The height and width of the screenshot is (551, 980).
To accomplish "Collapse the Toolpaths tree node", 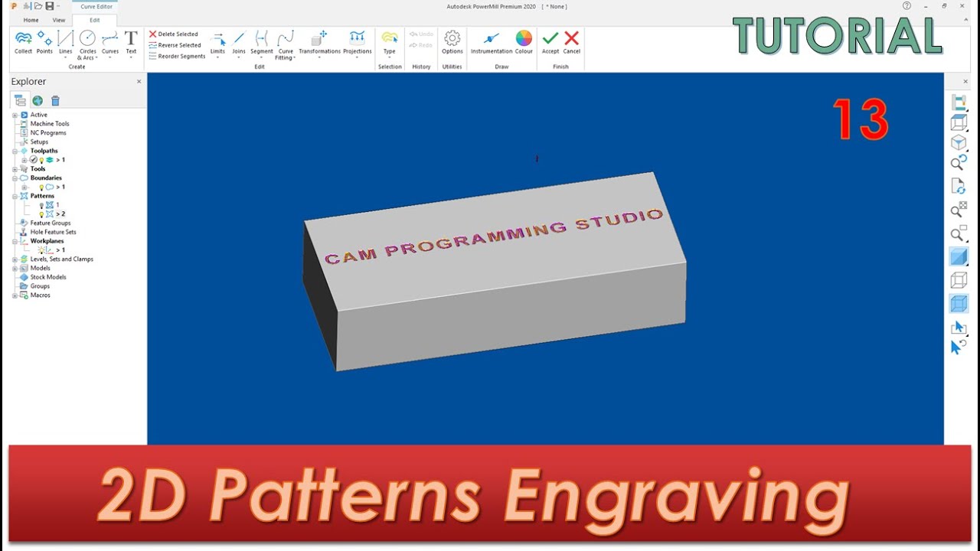I will pos(15,151).
